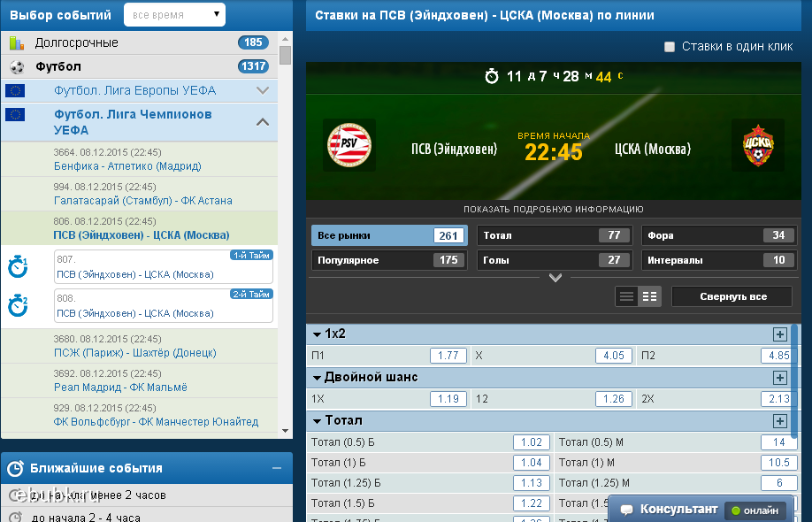
Task: Switch to single-column list view icon
Action: (626, 296)
